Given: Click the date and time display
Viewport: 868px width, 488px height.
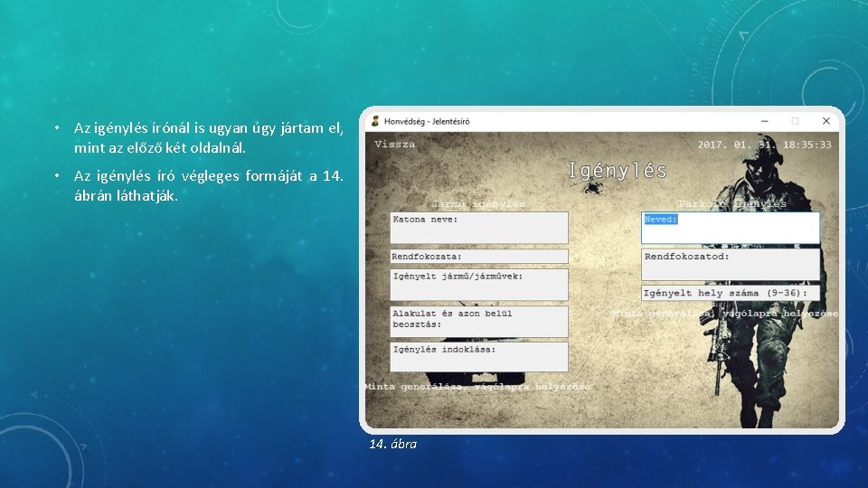Looking at the screenshot, I should pyautogui.click(x=765, y=145).
